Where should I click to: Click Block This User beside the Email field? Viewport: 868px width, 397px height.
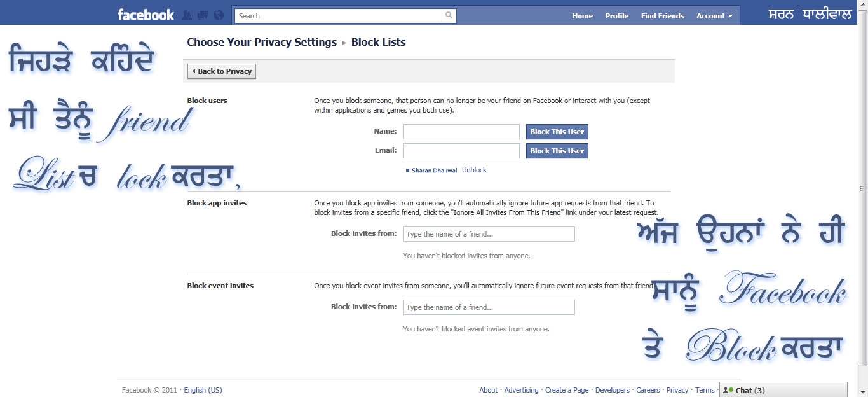point(557,151)
